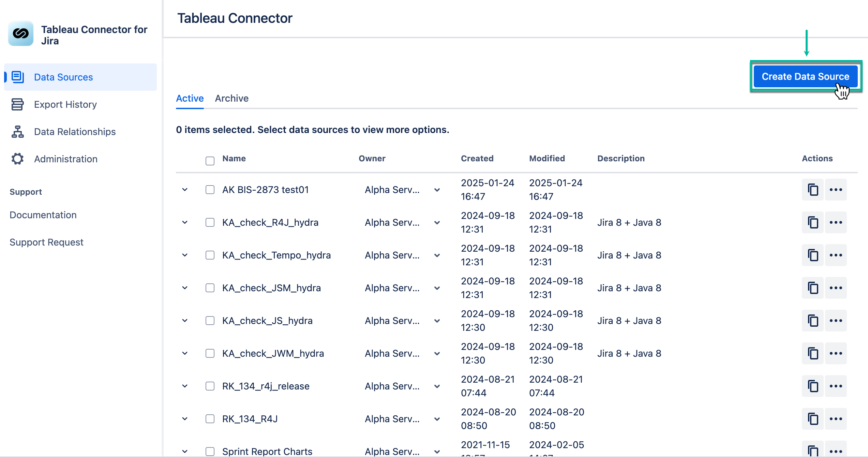Click the Administration gear icon
868x457 pixels.
point(17,159)
